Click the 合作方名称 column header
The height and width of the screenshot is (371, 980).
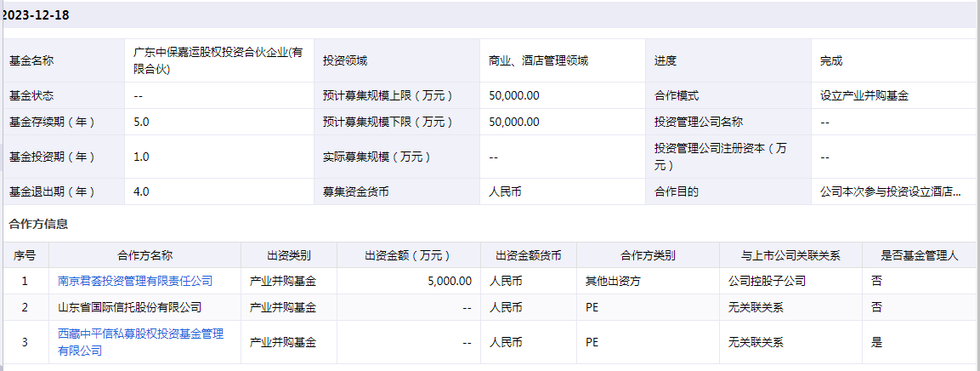(x=144, y=255)
